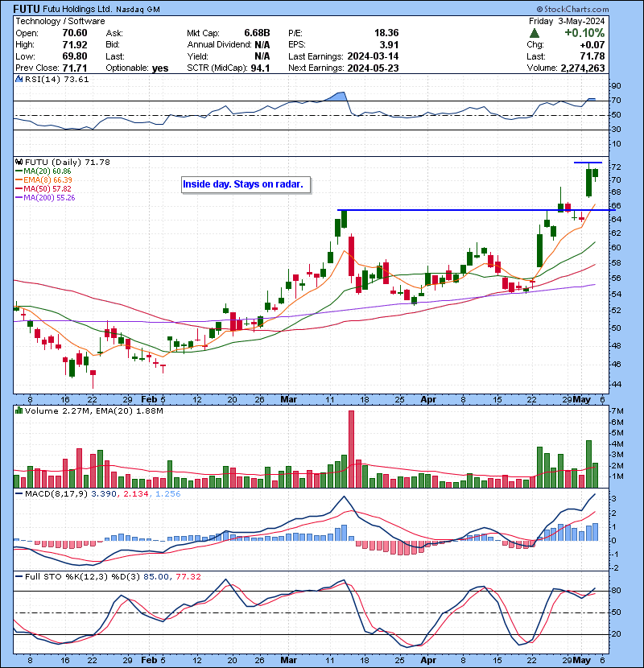The height and width of the screenshot is (668, 644).
Task: Click the MA(50) 57.82 legend entry
Action: coord(43,188)
